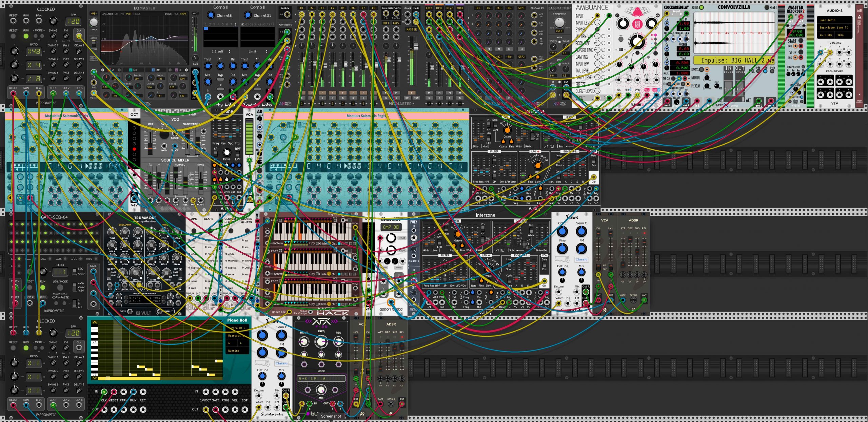
Task: Click the Convolvzilla RESET button
Action: [766, 7]
